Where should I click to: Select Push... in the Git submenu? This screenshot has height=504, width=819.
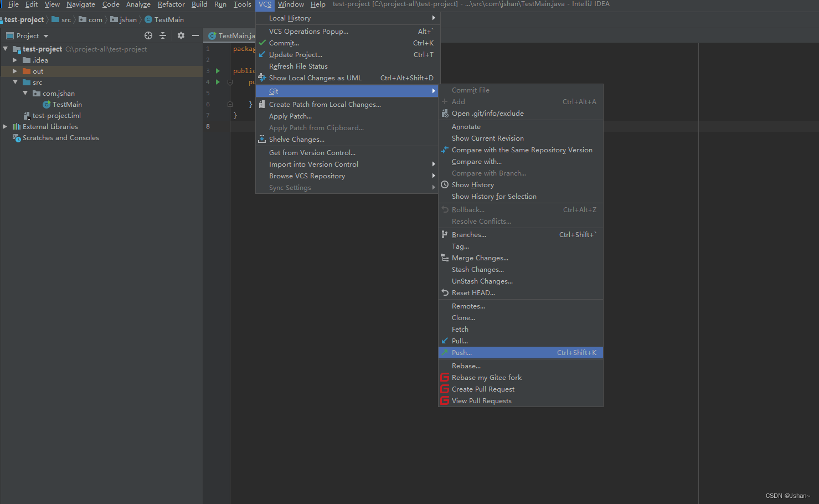tap(521, 353)
